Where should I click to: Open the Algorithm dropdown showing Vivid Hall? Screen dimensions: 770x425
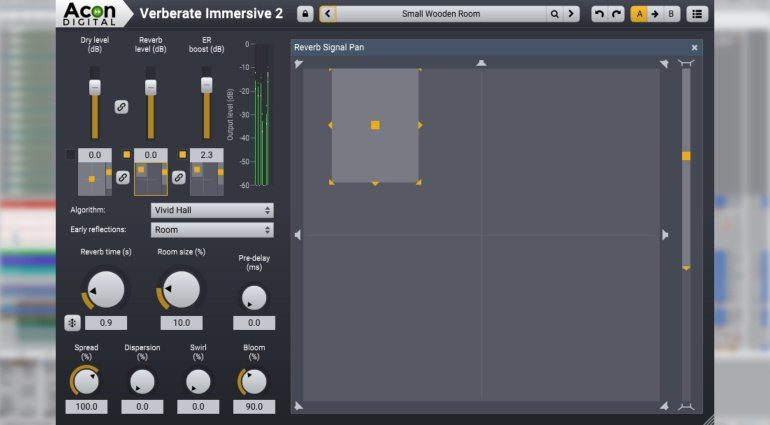click(x=212, y=210)
